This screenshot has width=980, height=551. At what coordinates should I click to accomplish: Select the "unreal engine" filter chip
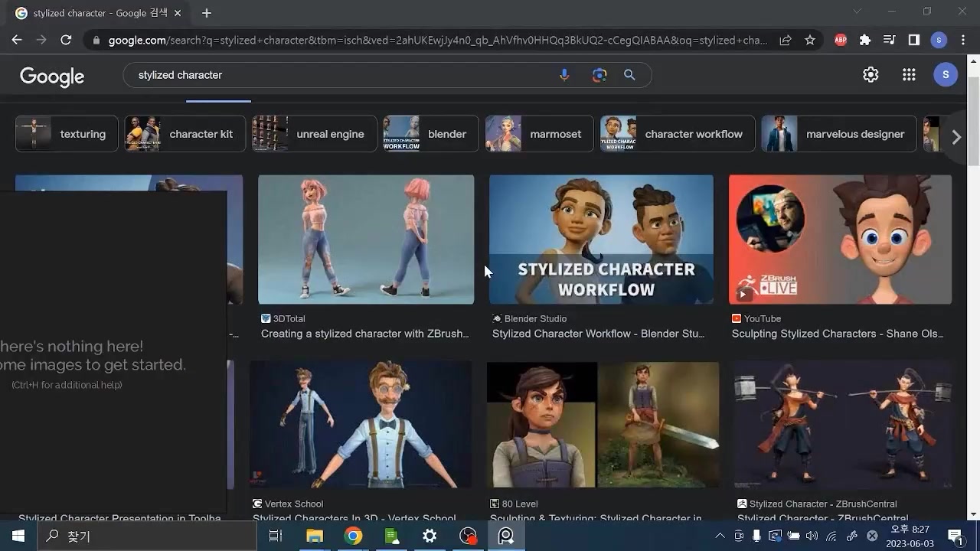tap(315, 134)
